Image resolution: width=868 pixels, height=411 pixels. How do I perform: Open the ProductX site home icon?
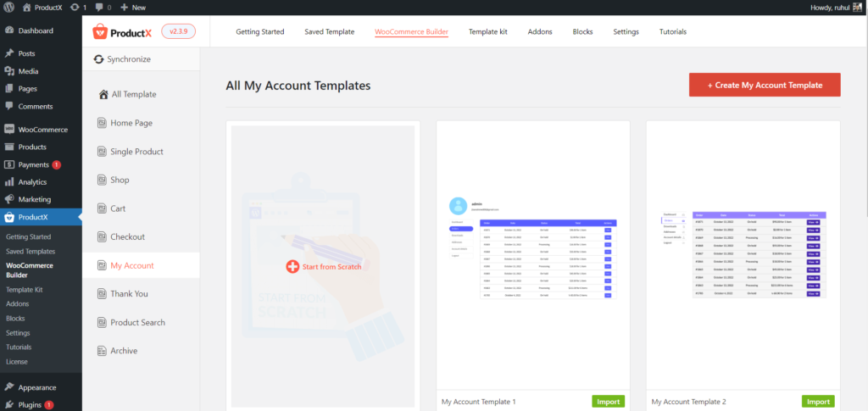click(x=26, y=8)
